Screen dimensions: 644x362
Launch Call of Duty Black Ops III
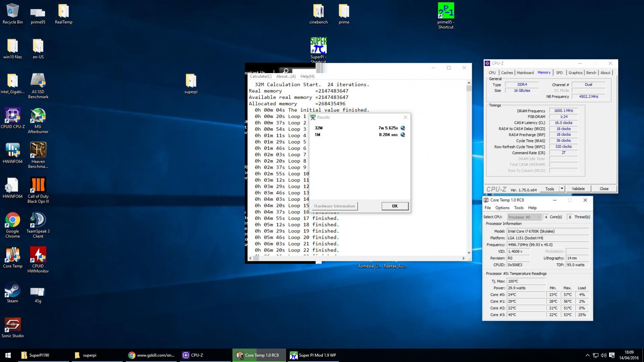tap(38, 191)
